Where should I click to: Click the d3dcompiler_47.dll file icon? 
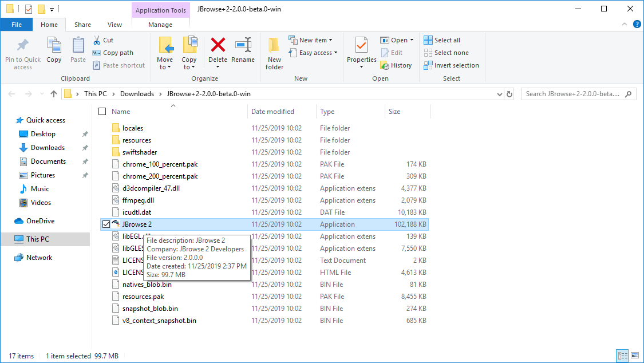pyautogui.click(x=116, y=188)
